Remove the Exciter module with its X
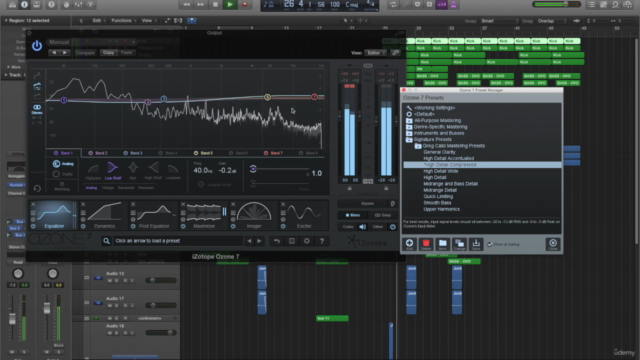Image resolution: width=640 pixels, height=360 pixels. (283, 204)
